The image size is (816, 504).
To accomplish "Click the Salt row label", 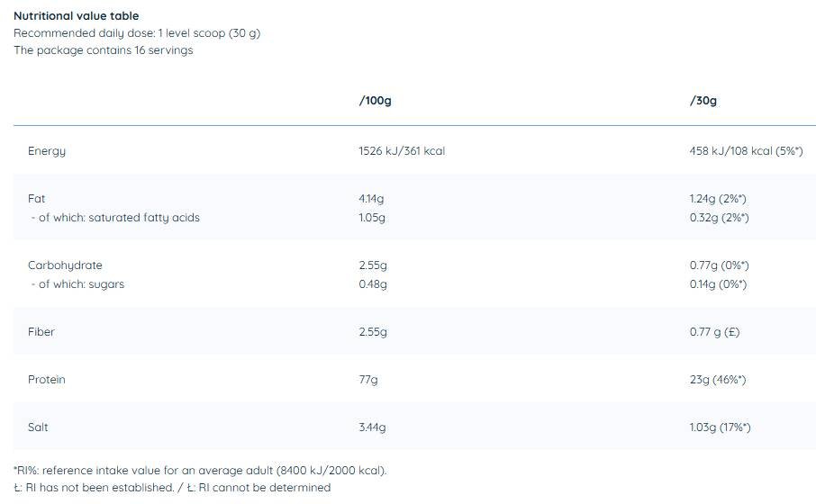I will tap(38, 427).
